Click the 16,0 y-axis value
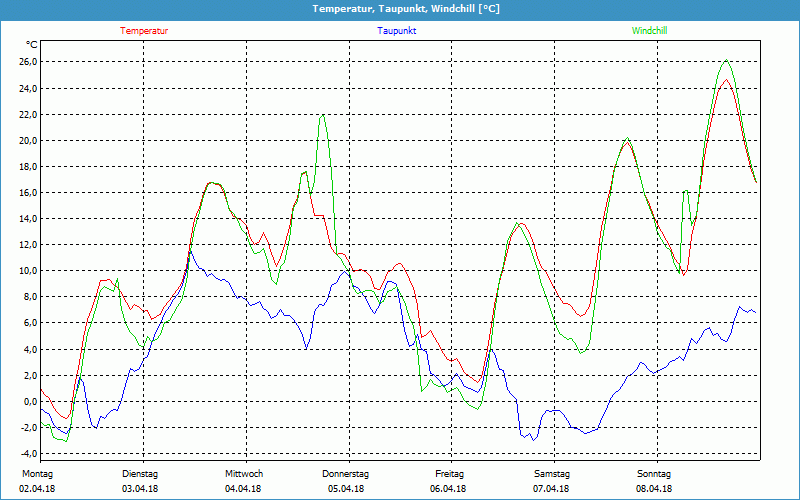The width and height of the screenshot is (800, 500). tap(28, 192)
